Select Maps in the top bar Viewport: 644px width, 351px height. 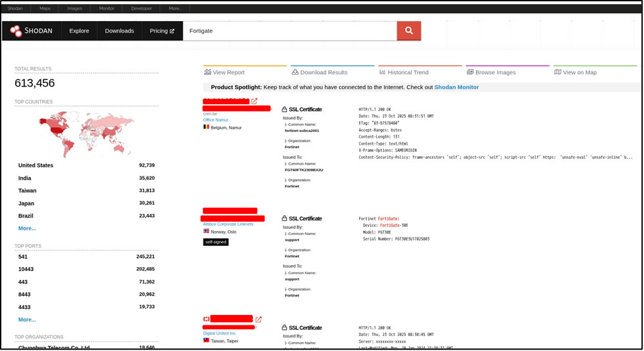(45, 9)
